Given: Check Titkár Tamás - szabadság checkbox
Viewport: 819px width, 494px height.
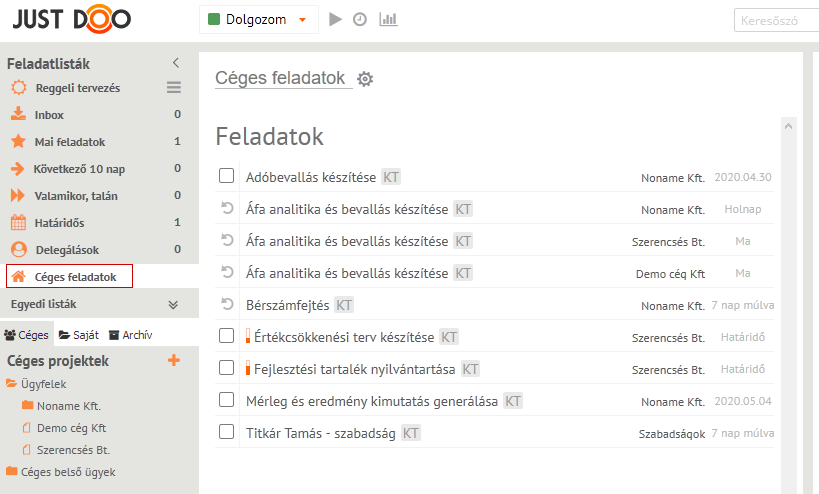Looking at the screenshot, I should [x=226, y=431].
